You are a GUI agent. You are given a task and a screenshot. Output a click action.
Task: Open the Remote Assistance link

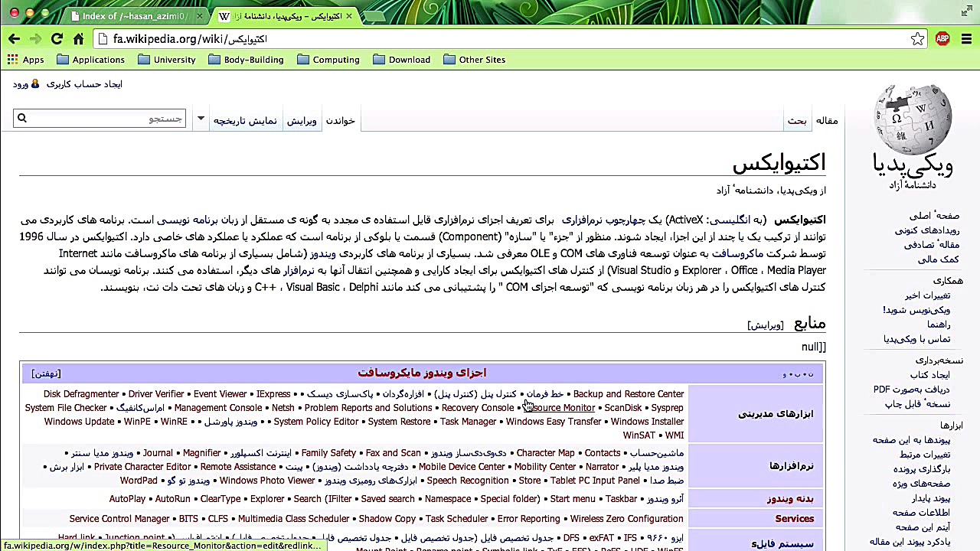click(x=238, y=467)
